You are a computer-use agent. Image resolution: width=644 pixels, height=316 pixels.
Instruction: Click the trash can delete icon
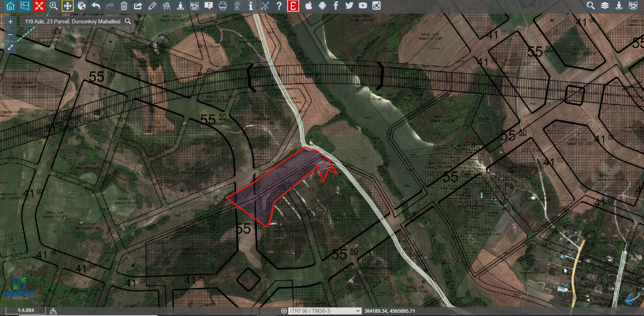tap(124, 6)
